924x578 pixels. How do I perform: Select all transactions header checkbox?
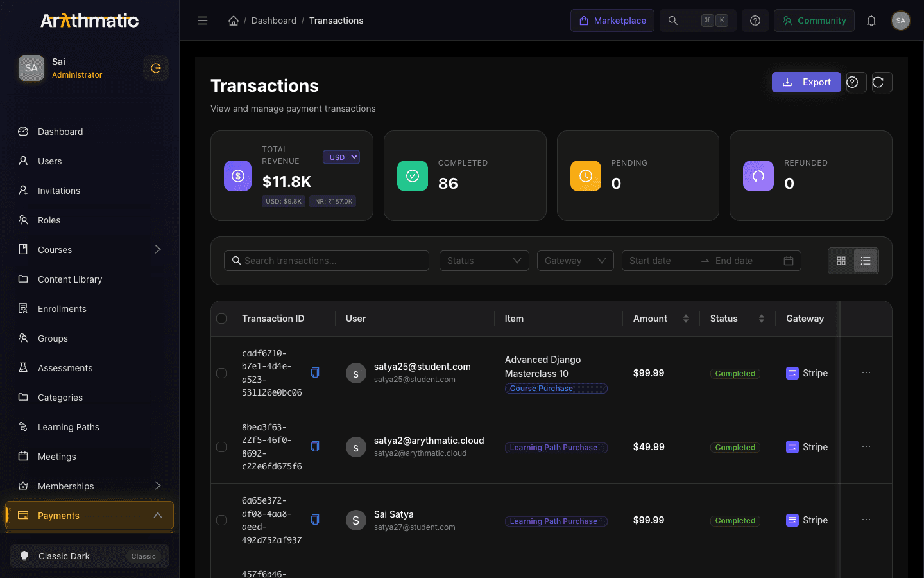[x=221, y=319]
